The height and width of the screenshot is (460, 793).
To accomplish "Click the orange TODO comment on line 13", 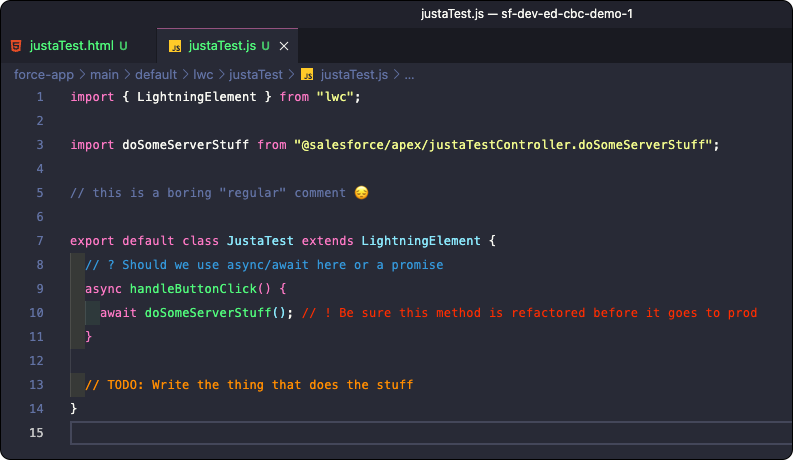I will click(249, 385).
